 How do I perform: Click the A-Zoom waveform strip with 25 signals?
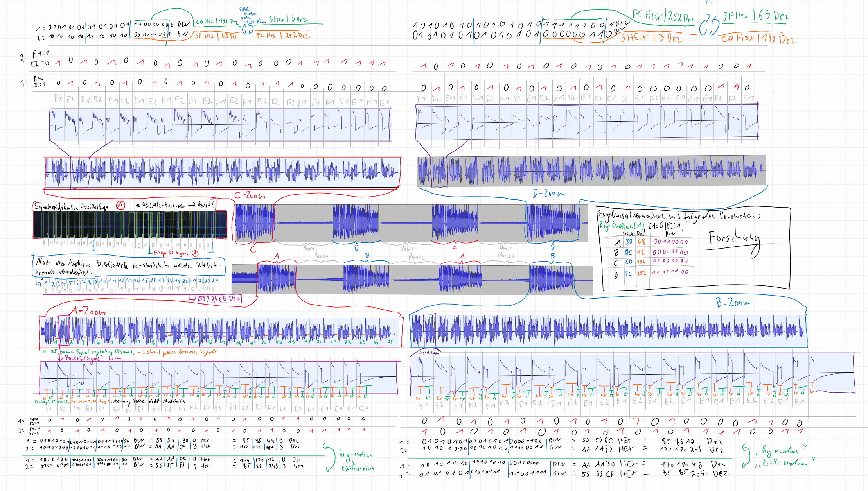[220, 332]
